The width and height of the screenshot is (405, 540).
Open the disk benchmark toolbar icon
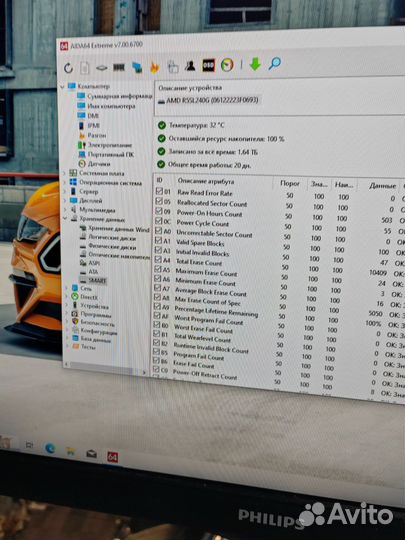[x=101, y=68]
